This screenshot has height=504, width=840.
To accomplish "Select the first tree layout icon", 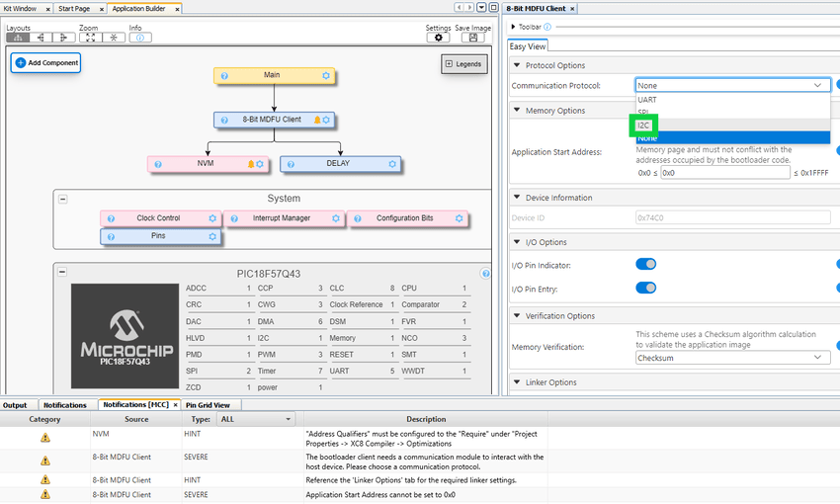I will tap(17, 38).
